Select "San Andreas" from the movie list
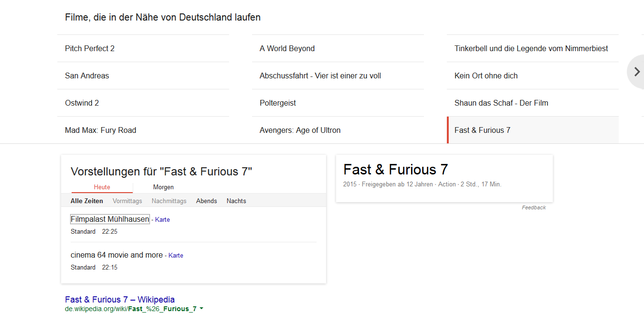Viewport: 644px width, 314px height. click(87, 76)
